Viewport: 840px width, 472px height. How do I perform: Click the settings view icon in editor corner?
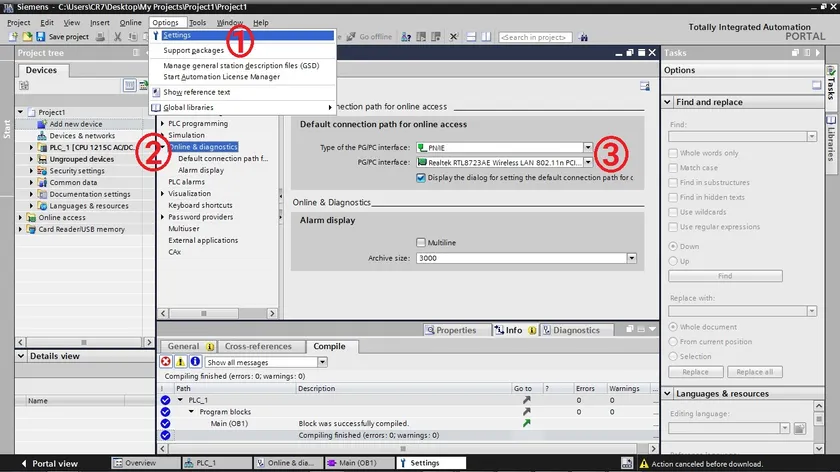pyautogui.click(x=644, y=86)
